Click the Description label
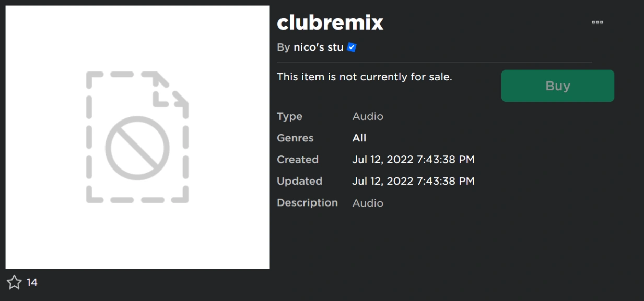Image resolution: width=644 pixels, height=301 pixels. 307,202
